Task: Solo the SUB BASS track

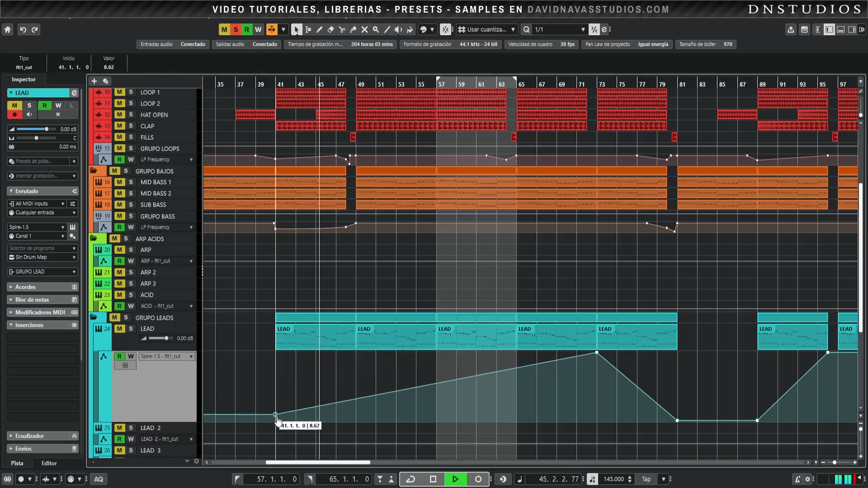Action: 131,204
